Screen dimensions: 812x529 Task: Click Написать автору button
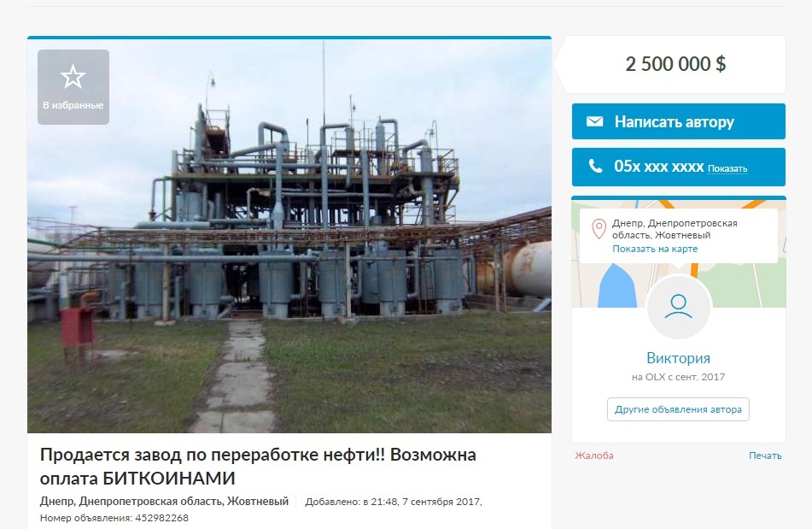click(x=679, y=121)
